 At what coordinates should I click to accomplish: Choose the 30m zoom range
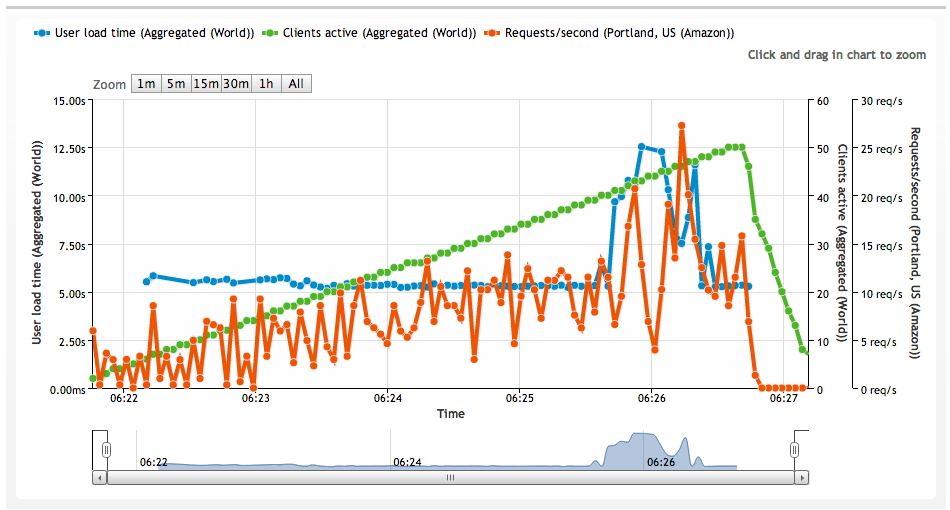(x=236, y=84)
